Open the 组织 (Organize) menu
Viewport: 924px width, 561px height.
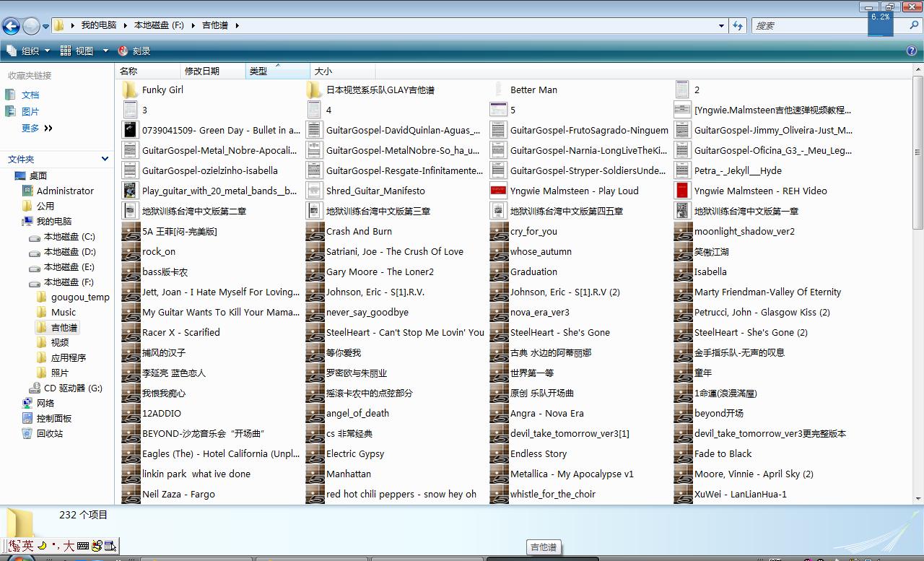point(29,51)
